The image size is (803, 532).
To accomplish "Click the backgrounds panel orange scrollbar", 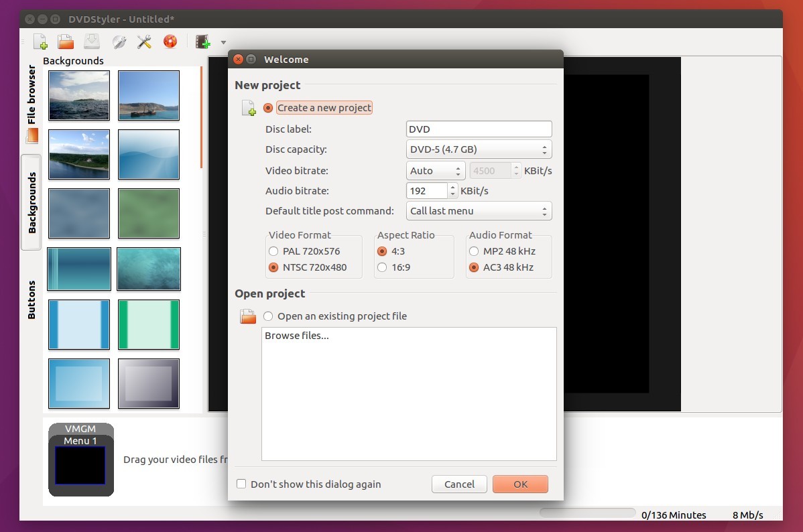I will pyautogui.click(x=201, y=118).
